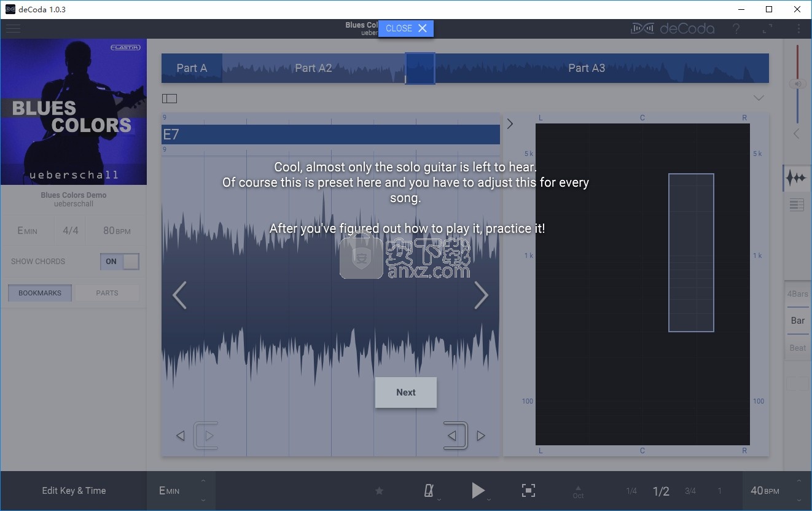Set playback speed to 1
Image resolution: width=812 pixels, height=511 pixels.
(x=720, y=491)
